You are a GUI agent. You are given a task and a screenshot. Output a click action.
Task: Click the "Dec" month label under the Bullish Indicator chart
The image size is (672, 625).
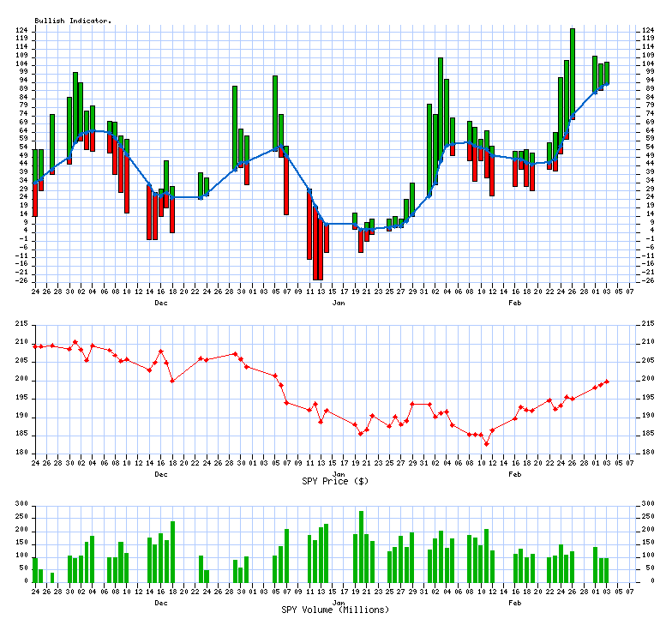coord(160,303)
